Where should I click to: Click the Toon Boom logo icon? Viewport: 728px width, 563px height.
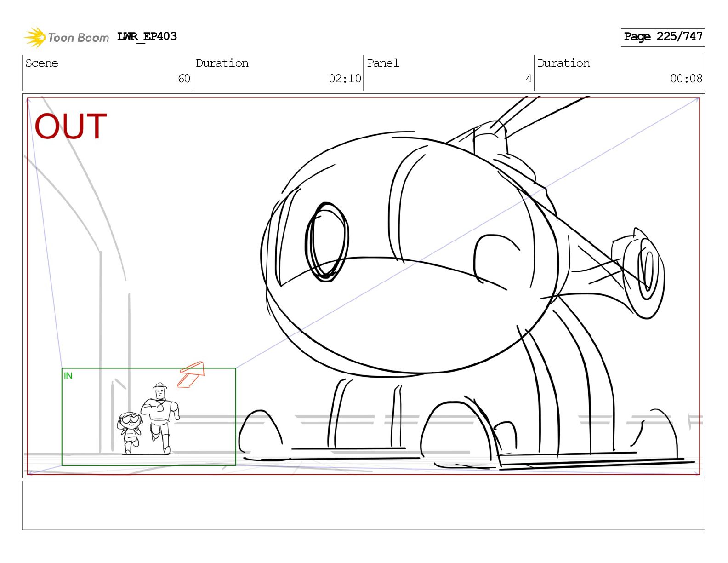[35, 37]
